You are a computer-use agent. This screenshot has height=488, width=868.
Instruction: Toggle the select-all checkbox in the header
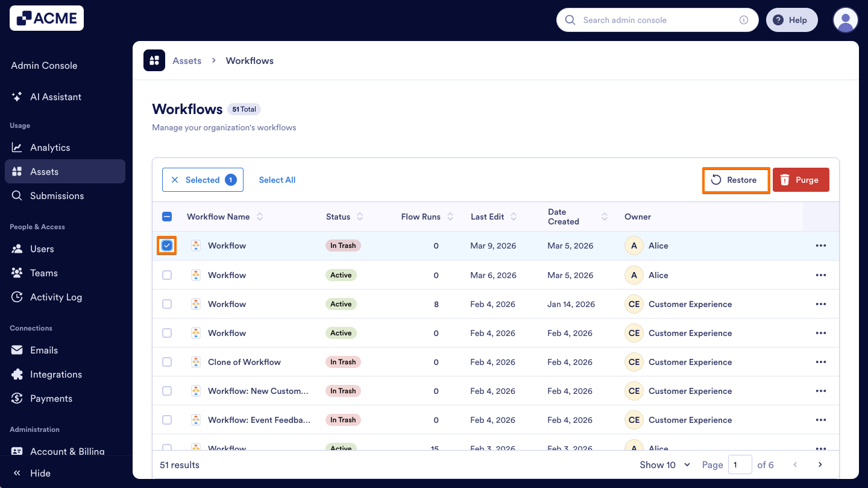click(x=167, y=217)
